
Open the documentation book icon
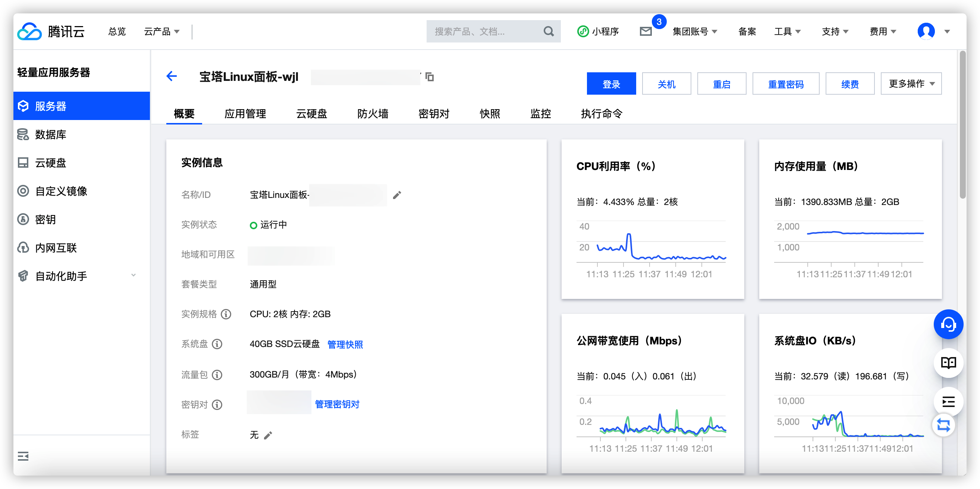tap(948, 363)
